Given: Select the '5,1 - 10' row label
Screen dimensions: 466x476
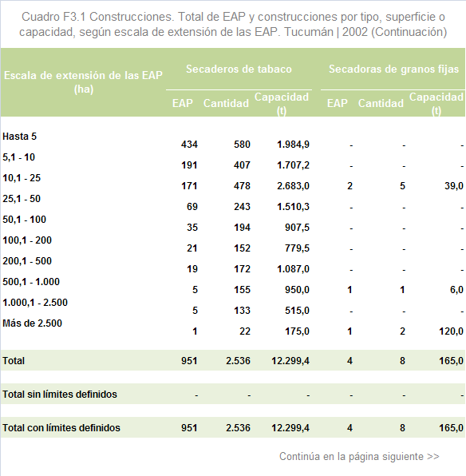Looking at the screenshot, I should pyautogui.click(x=18, y=157).
